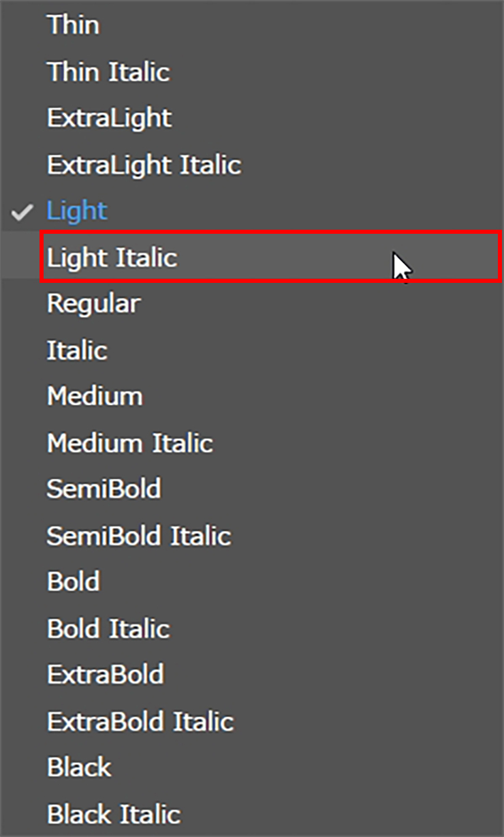Pick Medium Italic from the menu
The image size is (504, 837).
point(129,443)
